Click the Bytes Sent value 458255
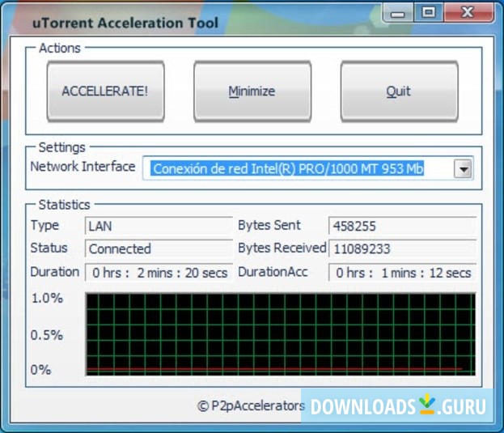Image resolution: width=504 pixels, height=433 pixels. coord(402,226)
